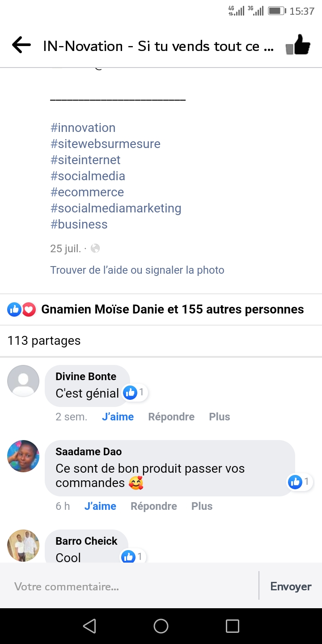Tap the back arrow icon
Screen dimensions: 322x644
click(x=21, y=45)
